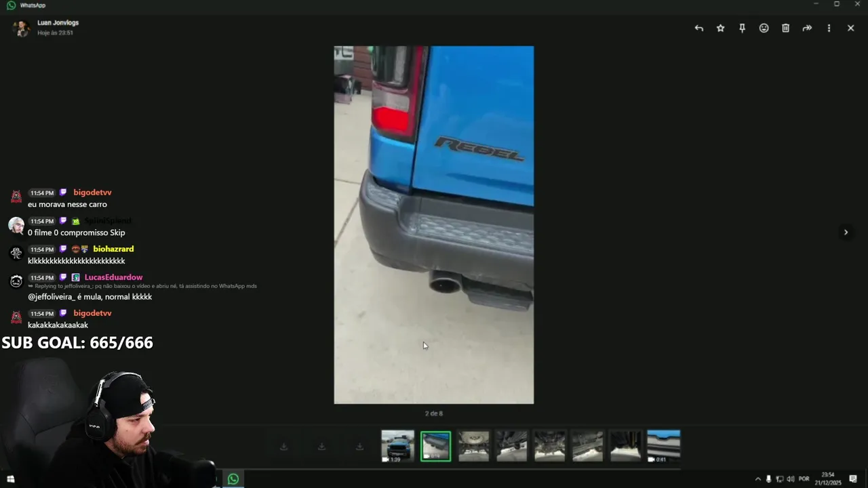
Task: Delete the media via trash icon
Action: click(786, 28)
